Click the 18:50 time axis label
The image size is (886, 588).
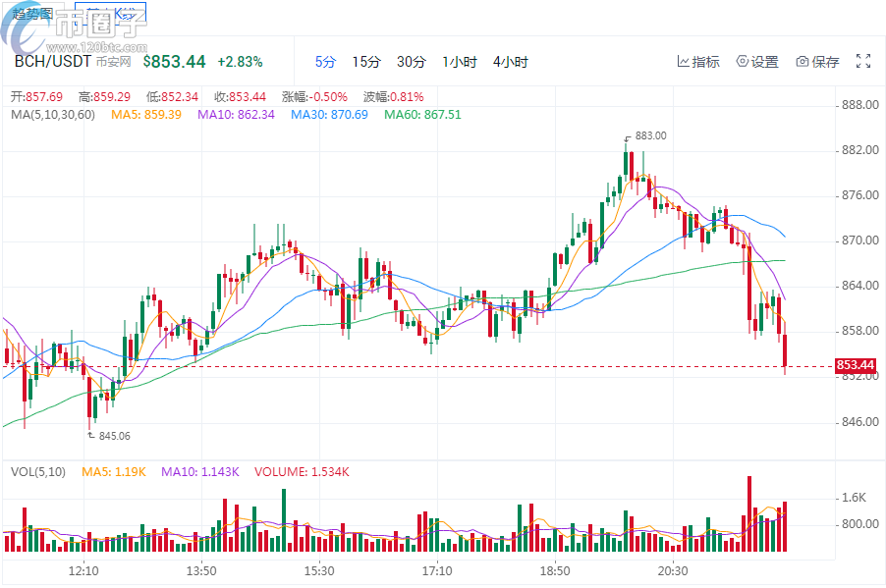click(x=555, y=571)
